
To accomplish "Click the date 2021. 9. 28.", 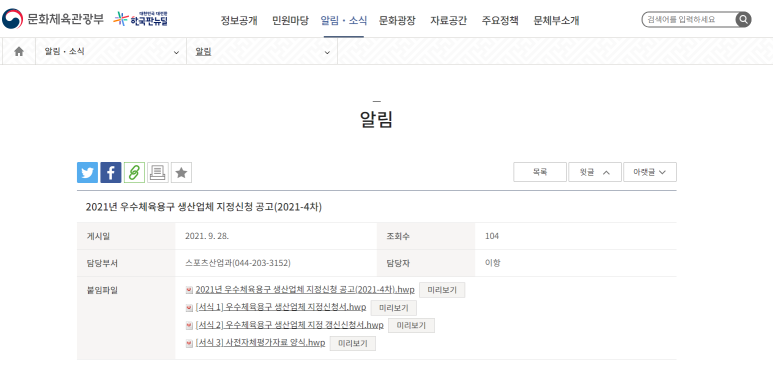I will [207, 236].
